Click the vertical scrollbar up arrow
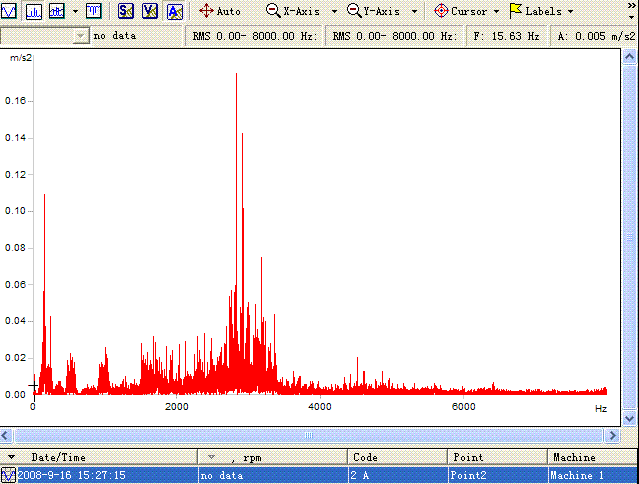 [x=630, y=57]
